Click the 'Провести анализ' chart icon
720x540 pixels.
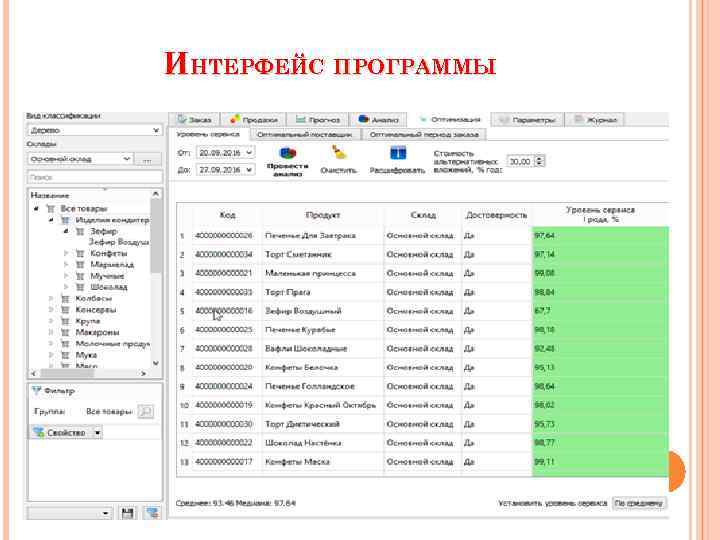pos(288,153)
